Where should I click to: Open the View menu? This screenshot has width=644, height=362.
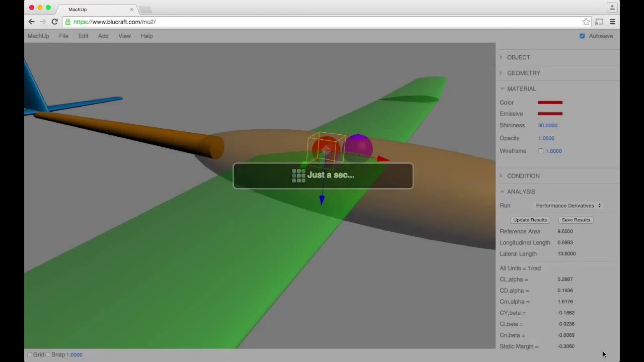(124, 36)
